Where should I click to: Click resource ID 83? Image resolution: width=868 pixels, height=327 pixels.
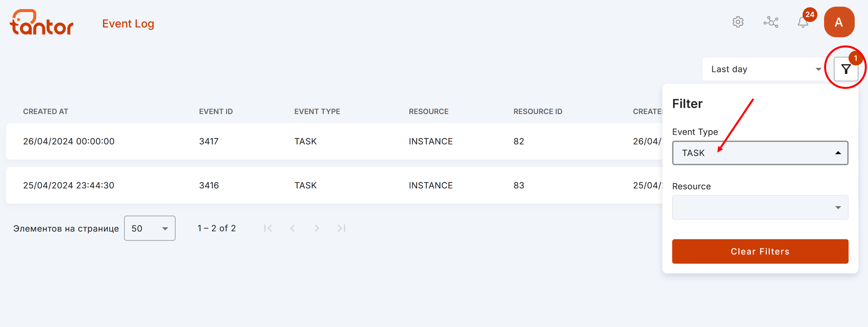[519, 185]
